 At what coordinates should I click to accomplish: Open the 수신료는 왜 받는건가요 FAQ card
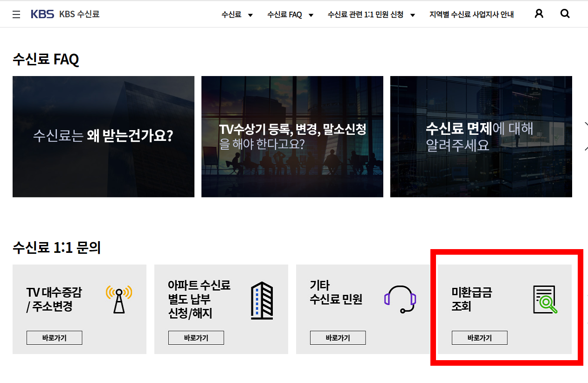(103, 136)
